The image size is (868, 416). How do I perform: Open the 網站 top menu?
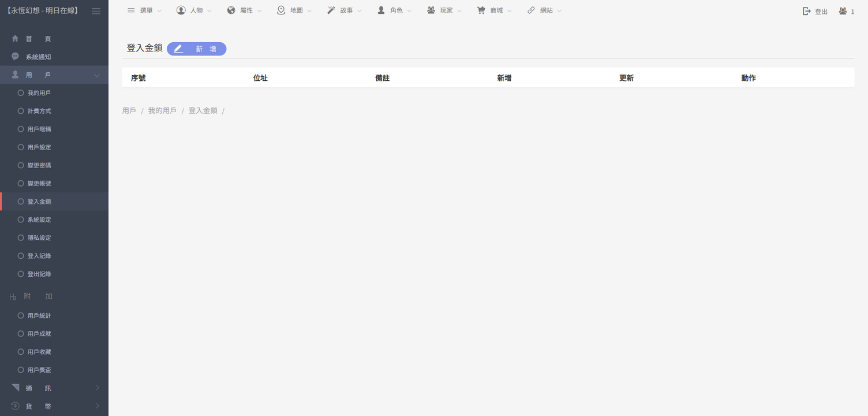[x=544, y=10]
